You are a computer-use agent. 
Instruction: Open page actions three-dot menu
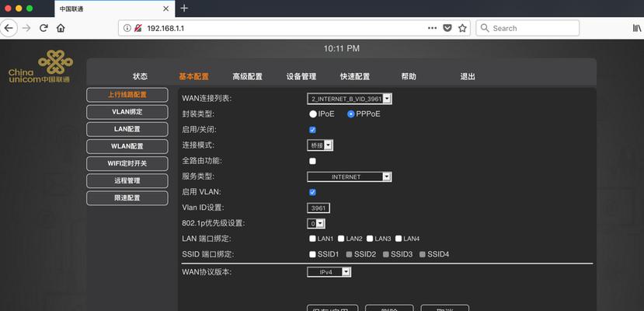pos(432,28)
